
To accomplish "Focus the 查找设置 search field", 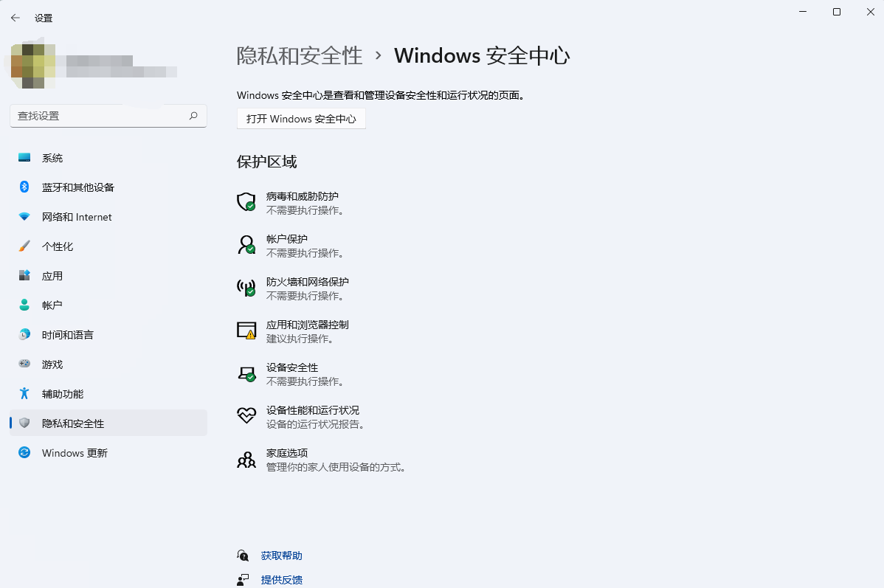I will coord(108,116).
